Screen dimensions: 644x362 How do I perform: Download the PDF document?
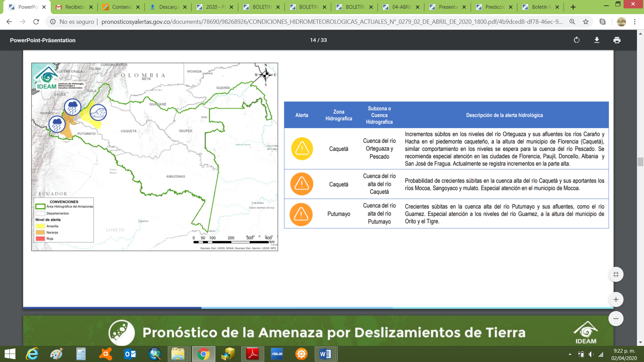(597, 40)
